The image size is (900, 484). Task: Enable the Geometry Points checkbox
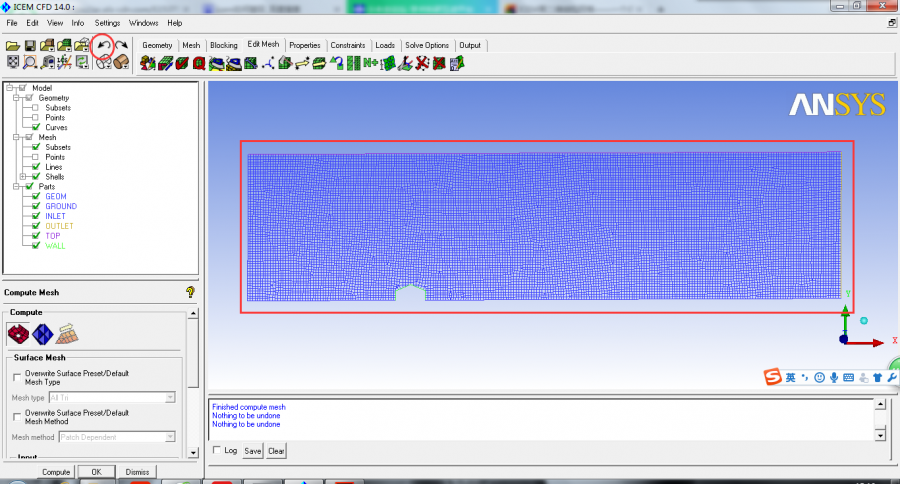pyautogui.click(x=36, y=118)
